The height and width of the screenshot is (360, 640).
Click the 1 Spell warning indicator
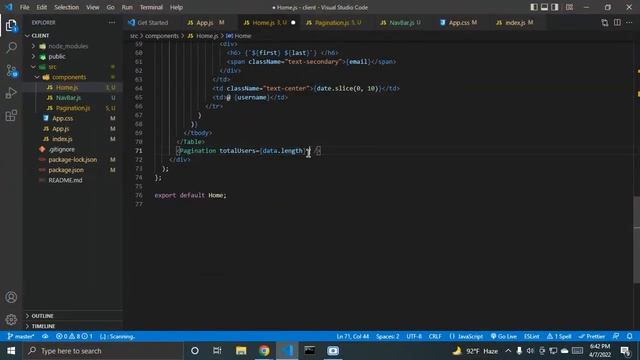[x=559, y=336]
